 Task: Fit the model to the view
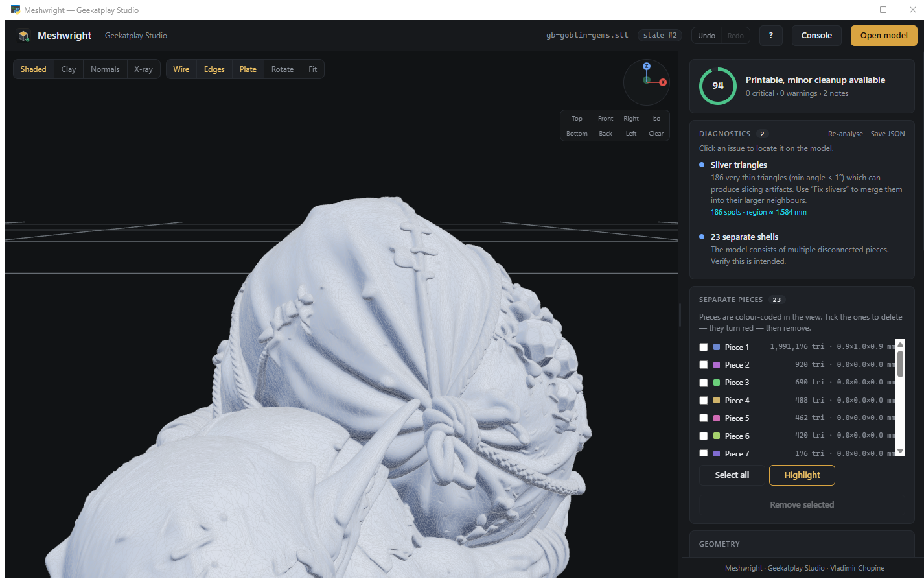tap(313, 69)
